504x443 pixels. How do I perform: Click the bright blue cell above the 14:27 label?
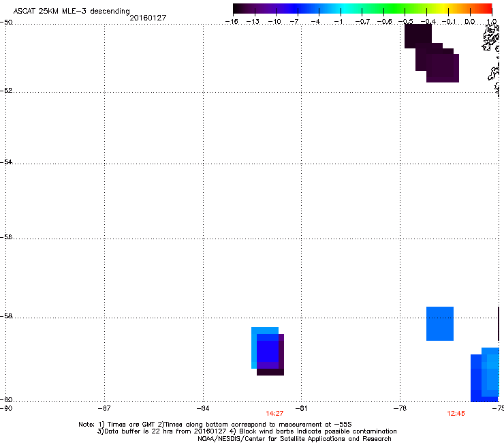(268, 351)
